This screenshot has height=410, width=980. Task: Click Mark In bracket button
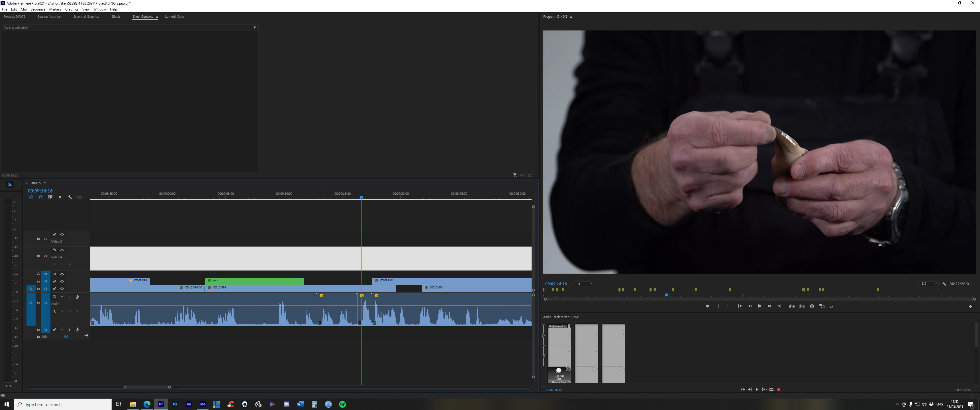718,306
